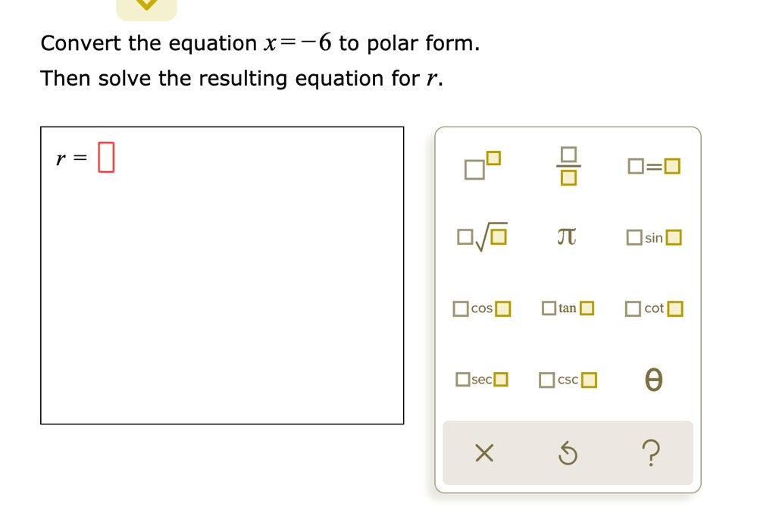Insert the cot function template

[652, 308]
